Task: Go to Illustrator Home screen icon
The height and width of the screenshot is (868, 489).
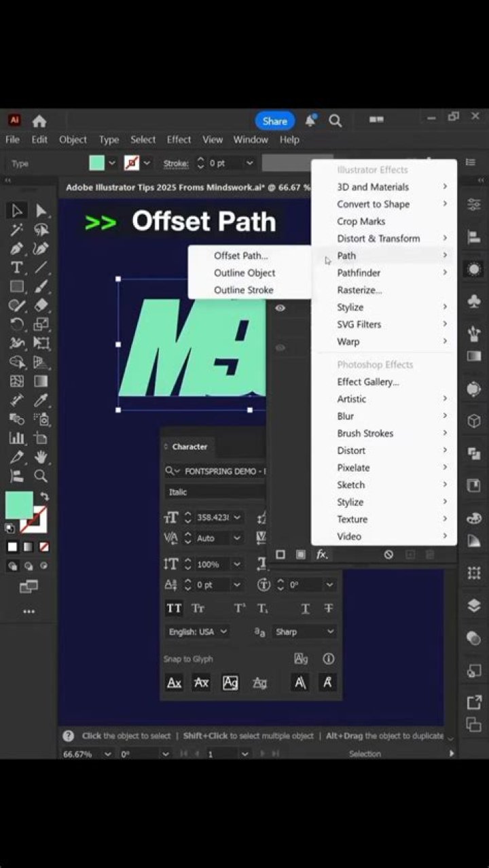Action: (x=39, y=121)
